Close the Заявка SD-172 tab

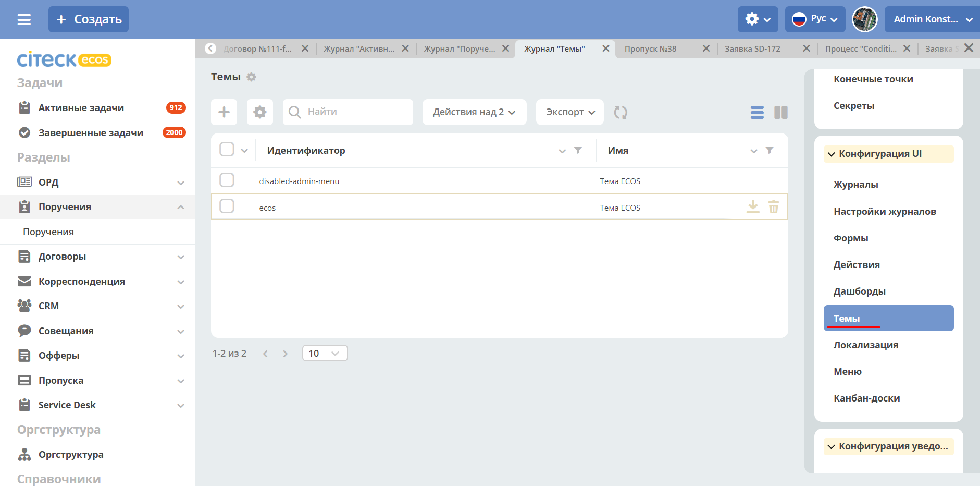807,48
